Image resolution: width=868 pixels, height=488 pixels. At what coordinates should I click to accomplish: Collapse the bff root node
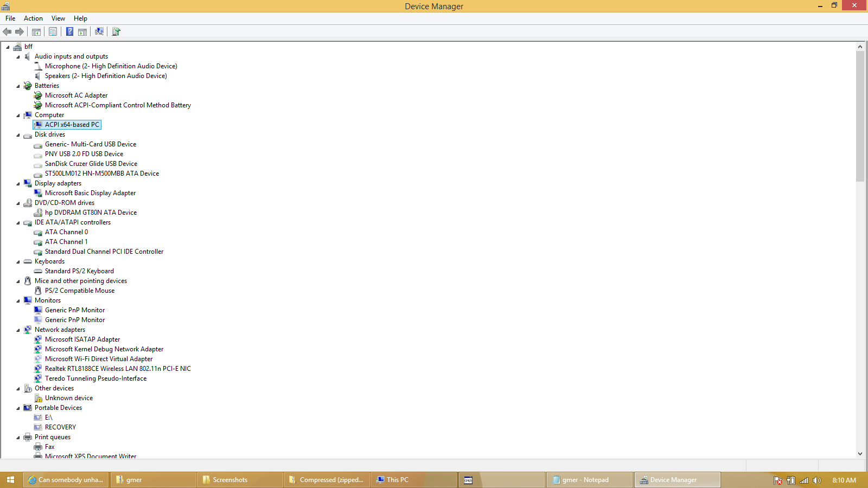[x=8, y=47]
